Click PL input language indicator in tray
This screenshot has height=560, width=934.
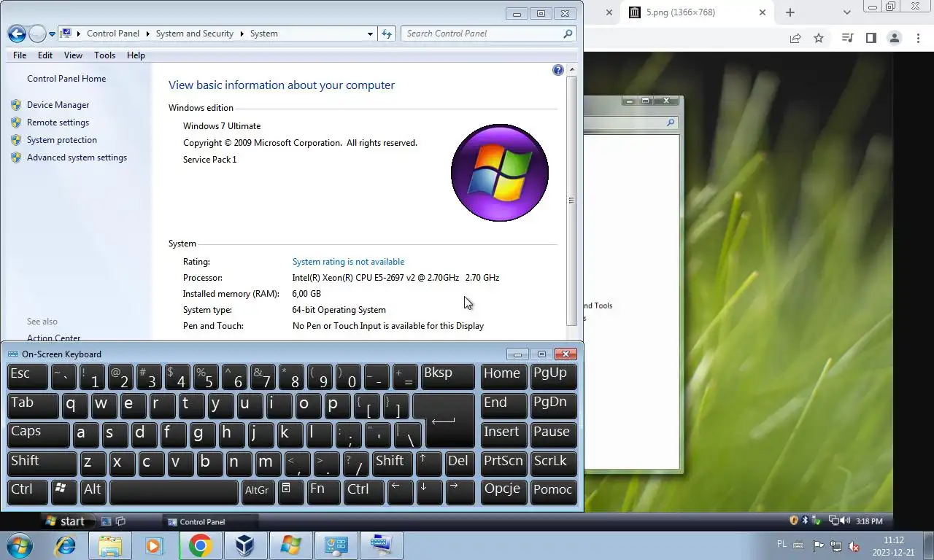(x=782, y=544)
